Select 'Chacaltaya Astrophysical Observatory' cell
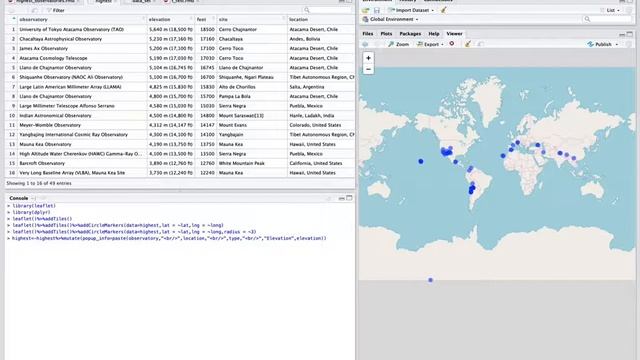 [82, 39]
